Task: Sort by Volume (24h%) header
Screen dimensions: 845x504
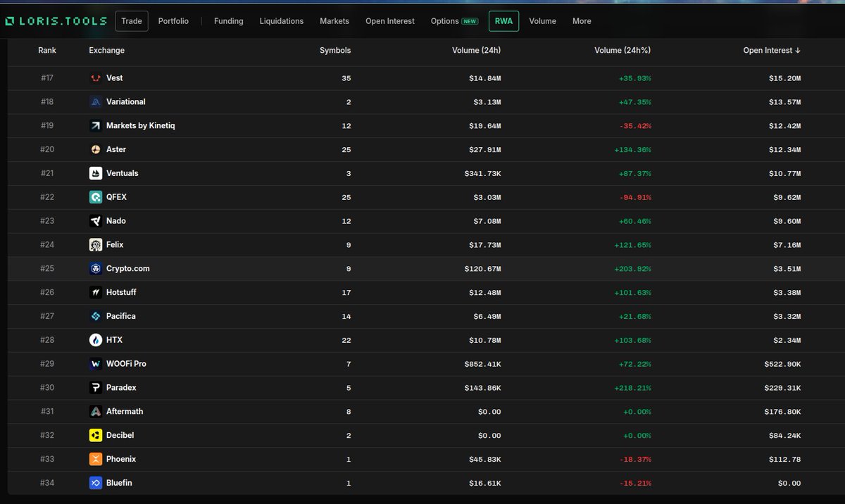Action: click(x=622, y=51)
